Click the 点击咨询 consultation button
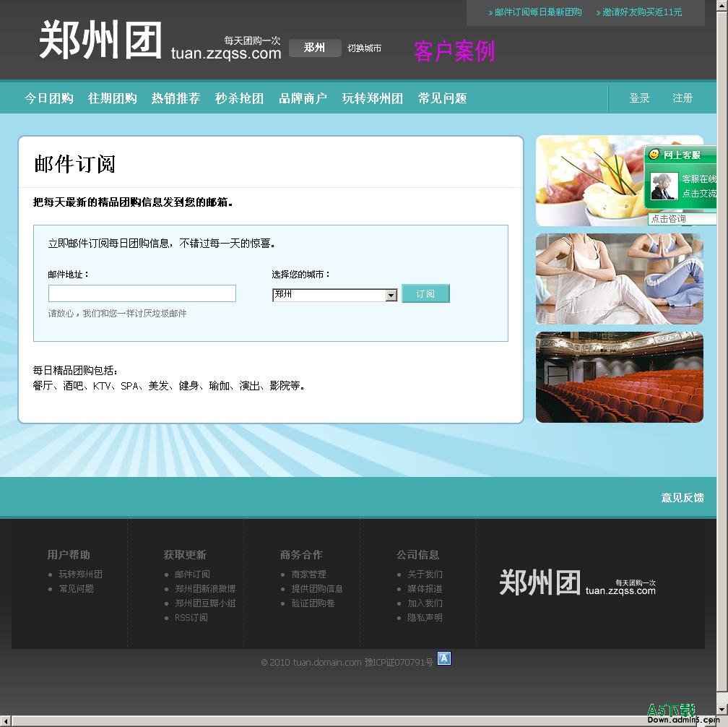The width and height of the screenshot is (728, 727). (682, 219)
